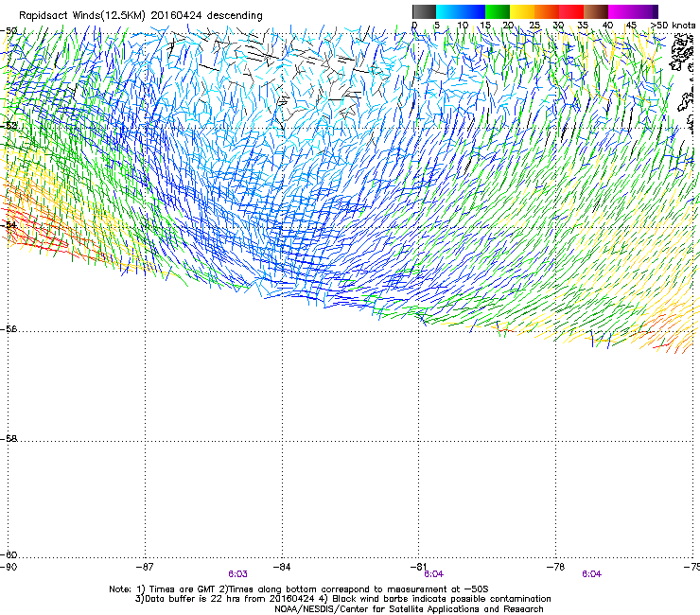Click the orange 25-30 knots legend segment
The width and height of the screenshot is (700, 615).
[547, 11]
